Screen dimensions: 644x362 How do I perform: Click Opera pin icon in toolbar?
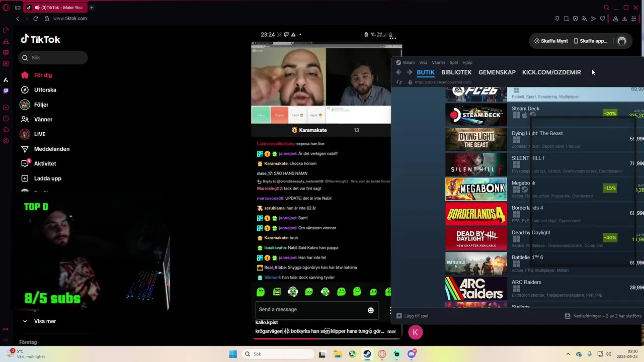pyautogui.click(x=557, y=19)
